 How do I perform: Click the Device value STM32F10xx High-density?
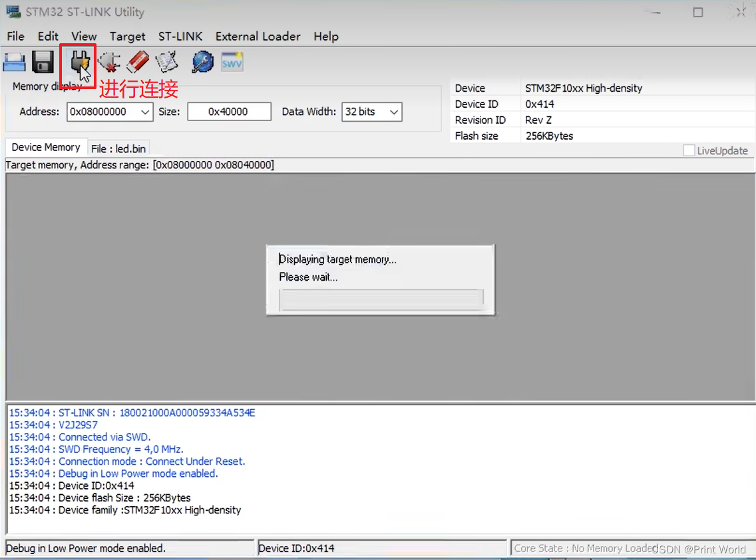click(x=584, y=88)
